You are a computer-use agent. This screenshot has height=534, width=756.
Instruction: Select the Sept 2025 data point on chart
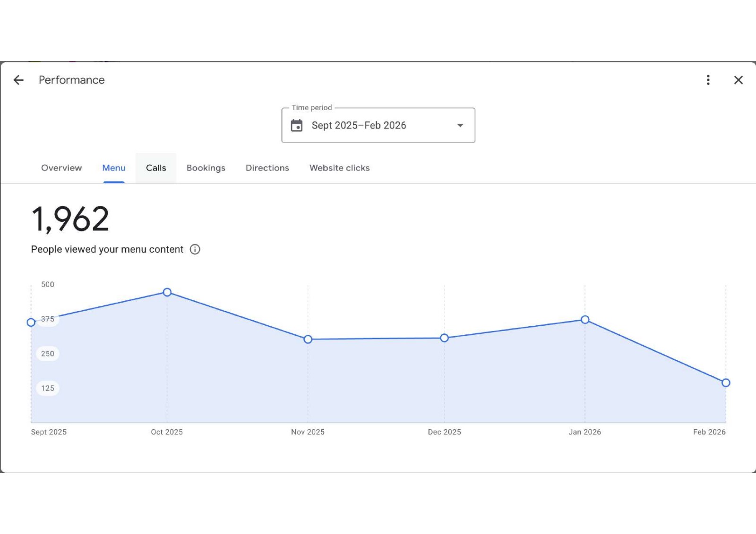click(x=31, y=322)
